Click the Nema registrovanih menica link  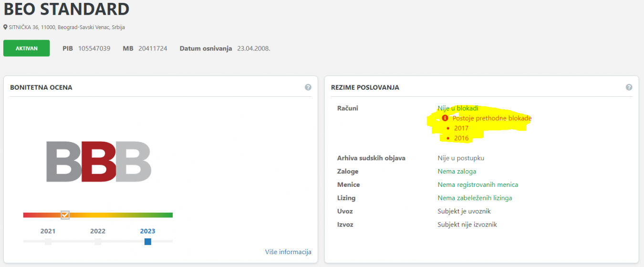[478, 185]
